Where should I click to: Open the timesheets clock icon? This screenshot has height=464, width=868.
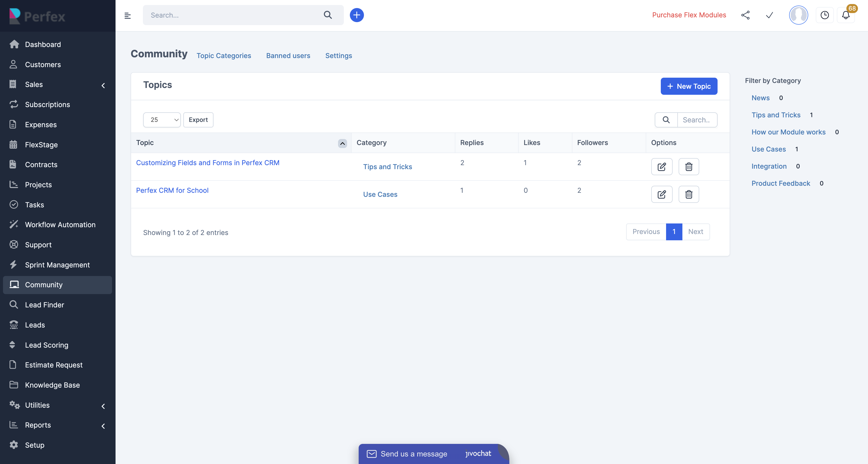(825, 15)
